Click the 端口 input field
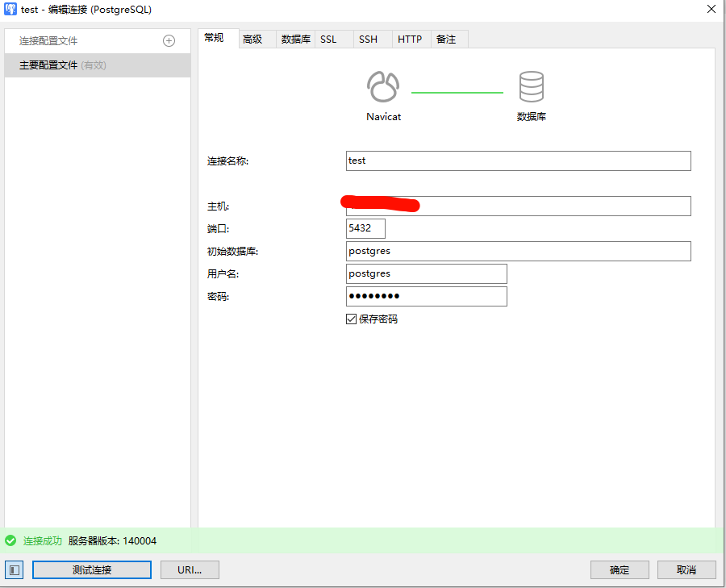The image size is (726, 588). (365, 228)
